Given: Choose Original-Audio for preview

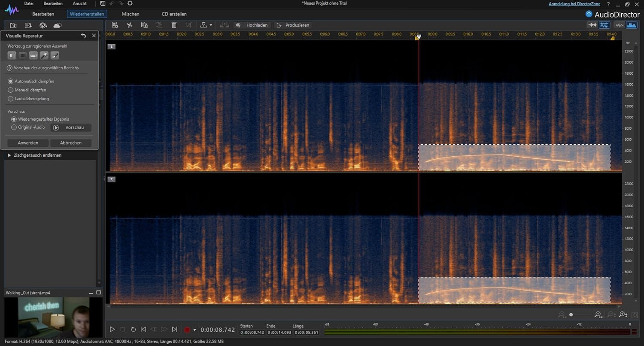Looking at the screenshot, I should pyautogui.click(x=14, y=127).
